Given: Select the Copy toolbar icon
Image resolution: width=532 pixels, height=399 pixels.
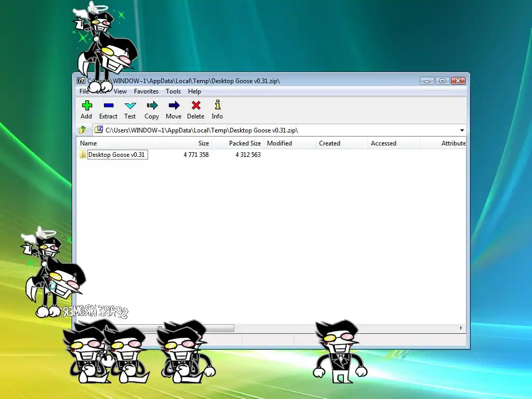Looking at the screenshot, I should tap(152, 105).
